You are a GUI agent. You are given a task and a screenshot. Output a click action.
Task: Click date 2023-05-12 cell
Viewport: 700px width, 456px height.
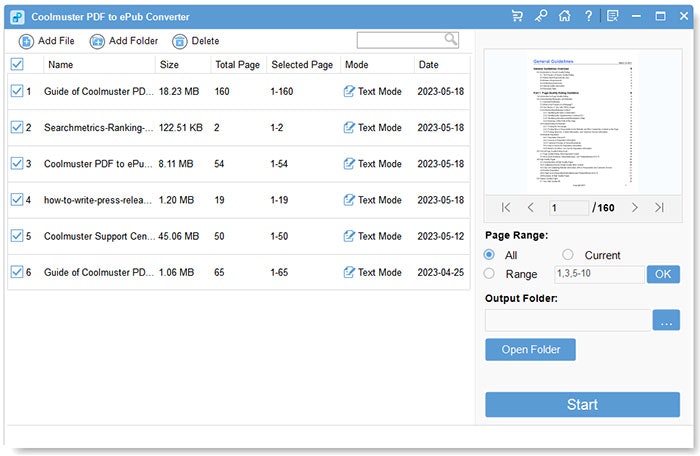(x=441, y=236)
